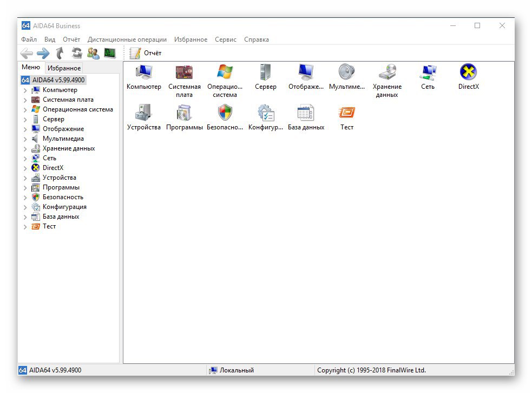Expand the Сервер tree node
The height and width of the screenshot is (393, 532).
(25, 120)
